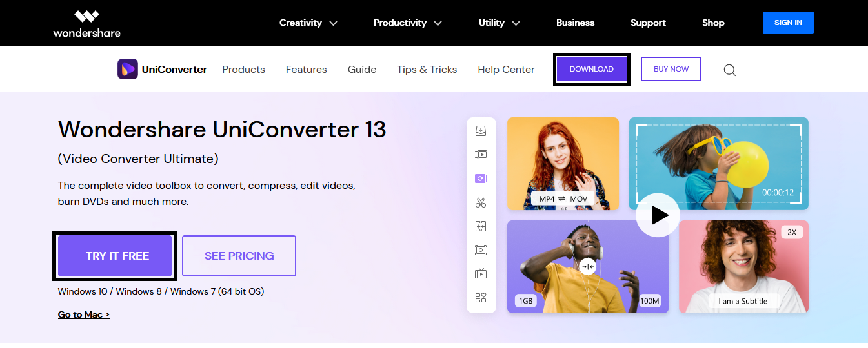Click the 2X speed badge

792,232
